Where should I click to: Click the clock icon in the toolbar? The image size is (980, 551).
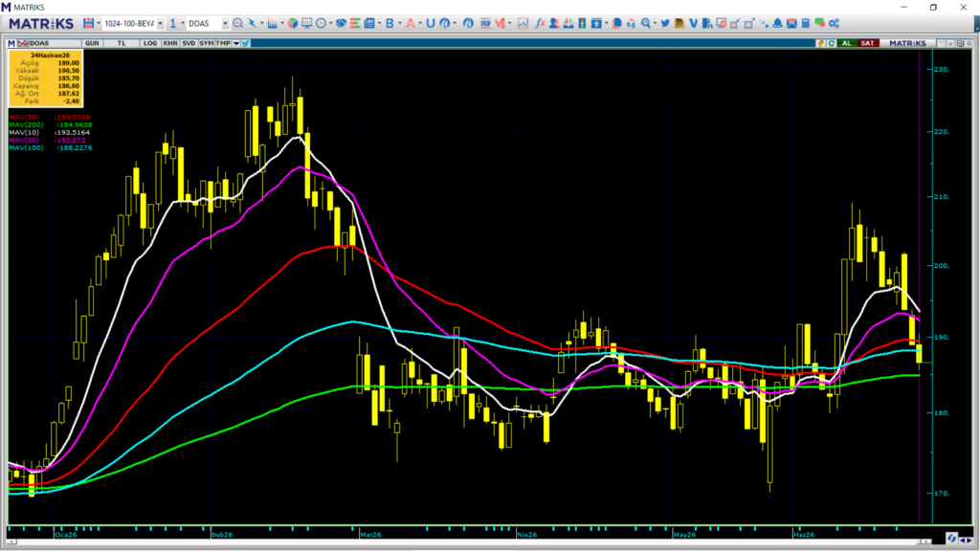click(x=321, y=23)
